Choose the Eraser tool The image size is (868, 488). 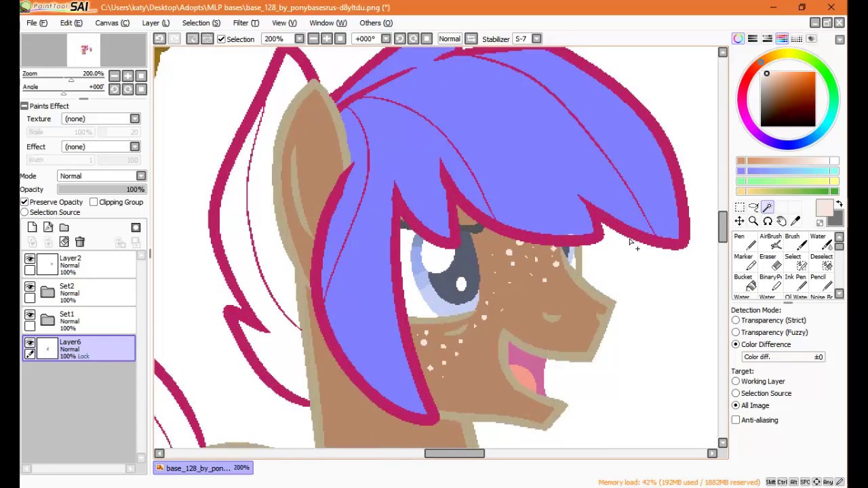pyautogui.click(x=770, y=262)
